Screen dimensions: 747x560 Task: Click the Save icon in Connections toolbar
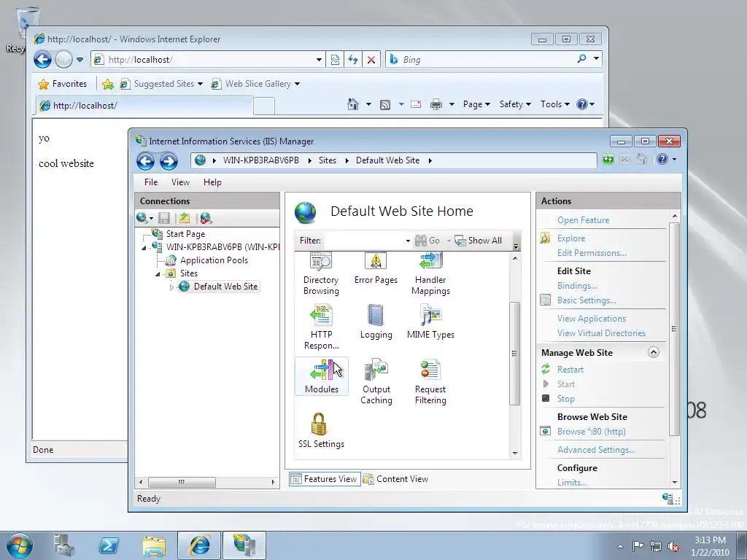164,218
